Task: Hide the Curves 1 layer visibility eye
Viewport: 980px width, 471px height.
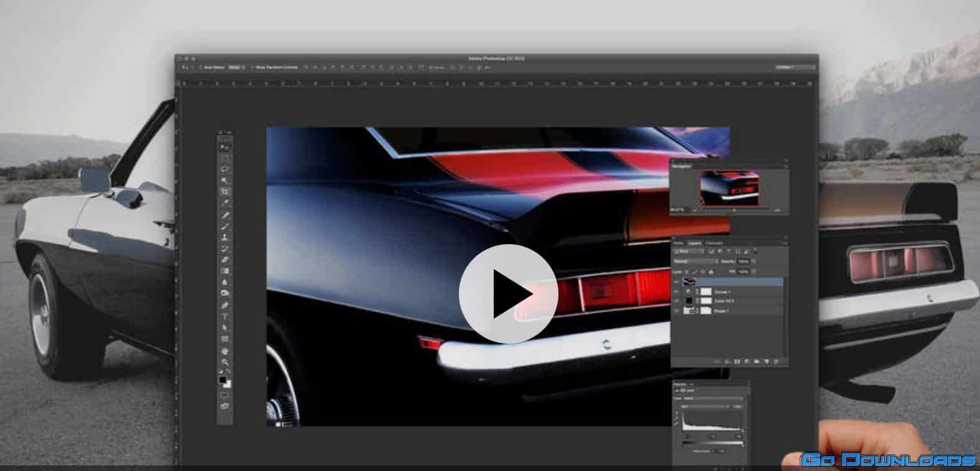Action: (x=677, y=291)
